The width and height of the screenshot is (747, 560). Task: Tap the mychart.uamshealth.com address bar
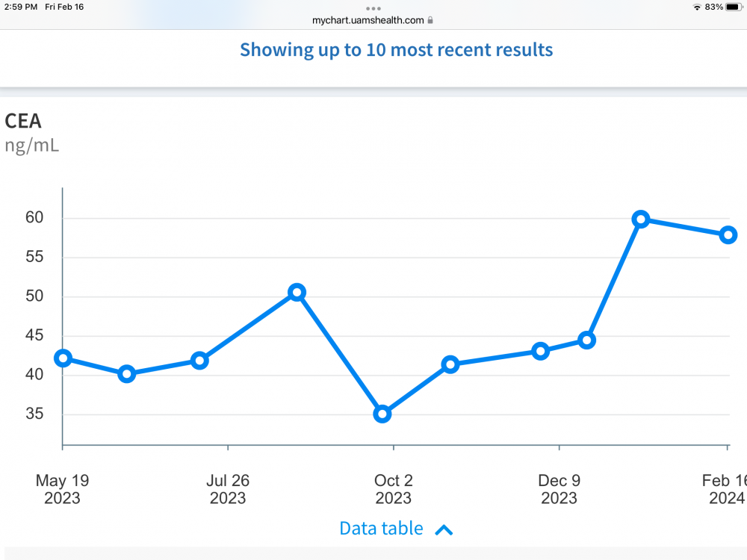coord(368,20)
